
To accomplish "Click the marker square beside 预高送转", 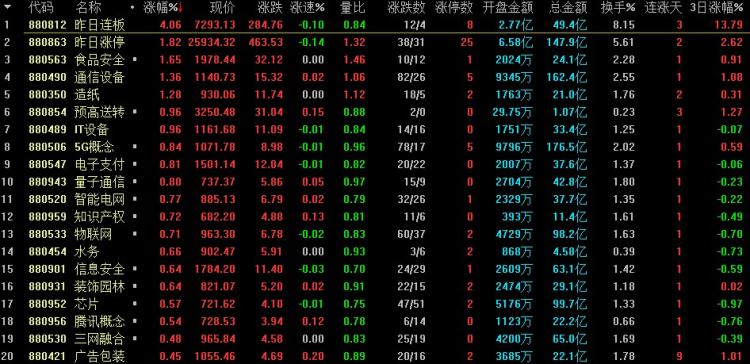I will (134, 112).
